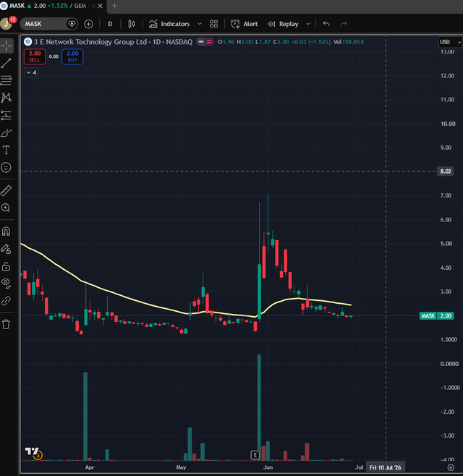This screenshot has width=463, height=476.
Task: Create an Alert
Action: point(244,24)
